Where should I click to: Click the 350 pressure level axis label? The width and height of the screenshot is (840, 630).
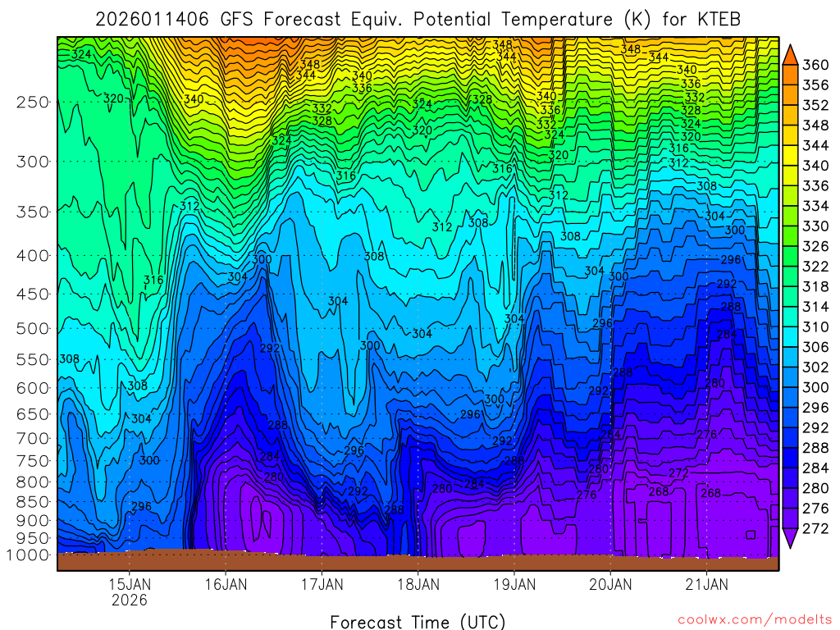[x=32, y=212]
